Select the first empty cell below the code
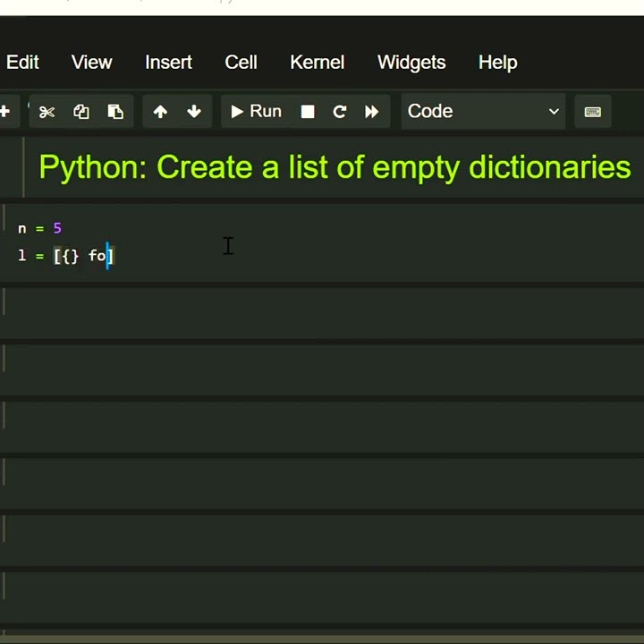The image size is (644, 644). click(322, 313)
